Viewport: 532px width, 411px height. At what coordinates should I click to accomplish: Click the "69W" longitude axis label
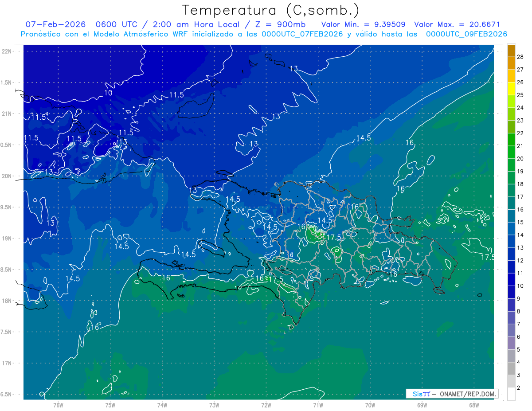(422, 405)
